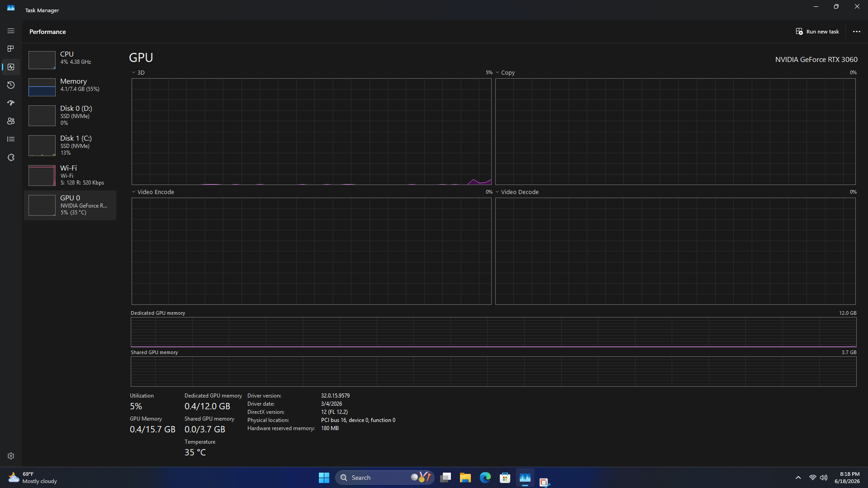Click the Task Manager taskbar icon
This screenshot has height=488, width=868.
pyautogui.click(x=525, y=478)
